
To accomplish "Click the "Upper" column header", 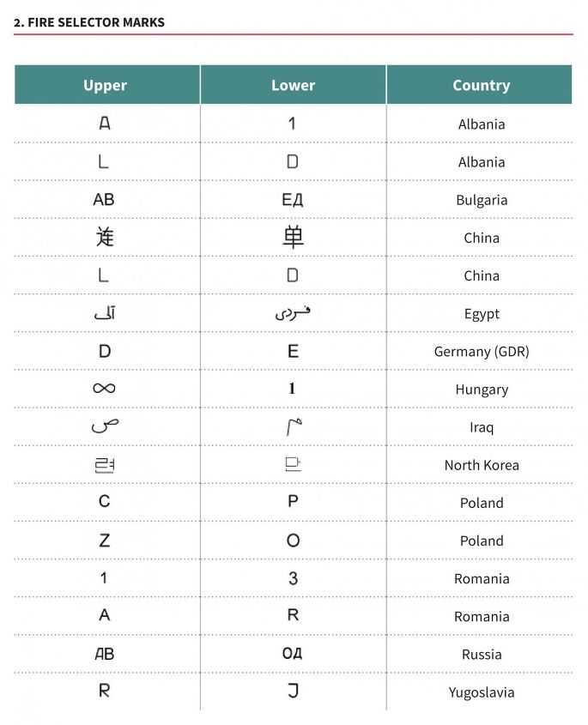I will point(105,85).
